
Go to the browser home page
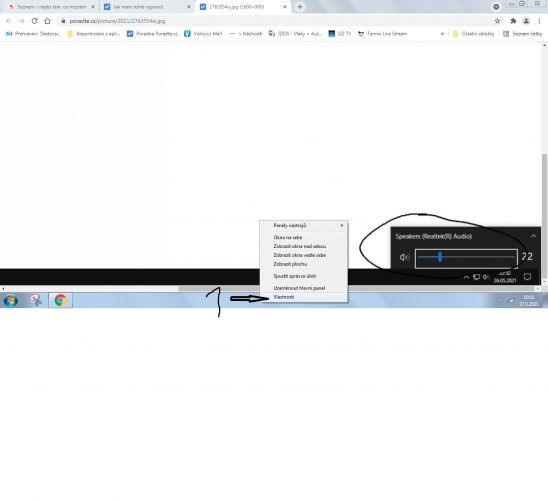tap(47, 21)
